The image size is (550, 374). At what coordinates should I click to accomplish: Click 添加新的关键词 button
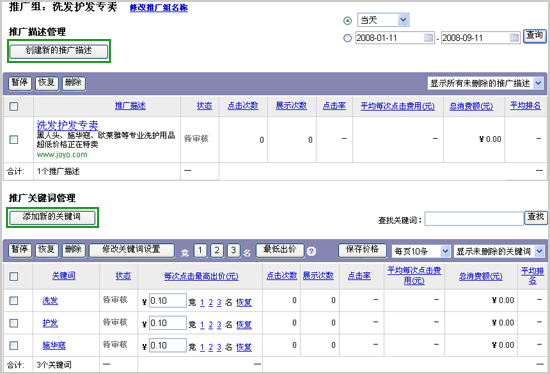tap(52, 217)
